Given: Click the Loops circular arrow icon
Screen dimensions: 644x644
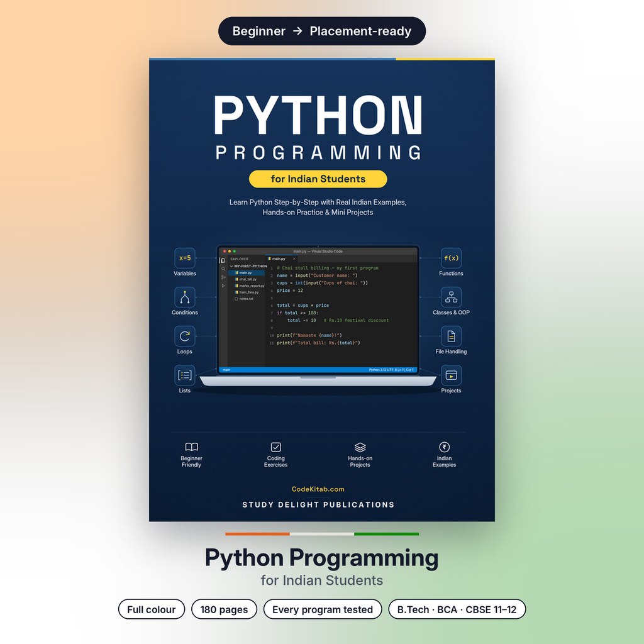Looking at the screenshot, I should 185,336.
